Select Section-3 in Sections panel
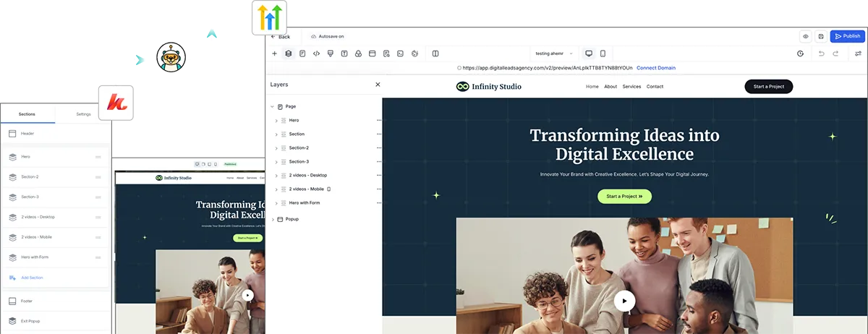Screen dimensions: 868x334 point(56,197)
